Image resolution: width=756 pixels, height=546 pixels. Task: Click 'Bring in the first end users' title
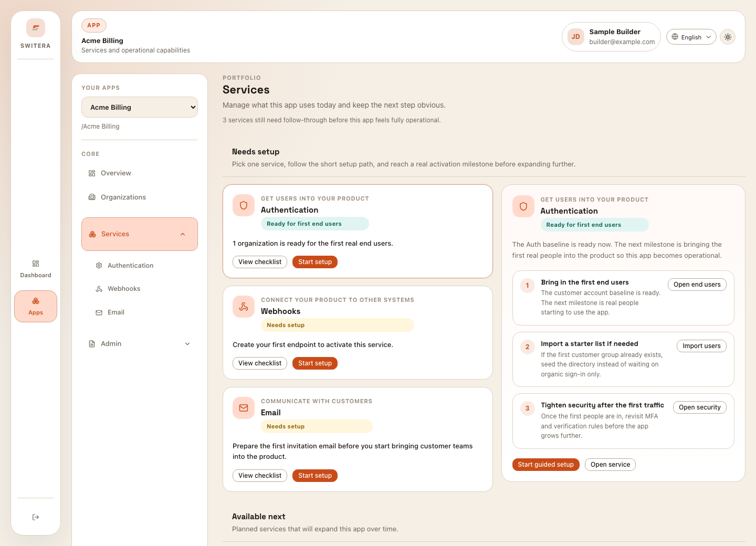(585, 282)
